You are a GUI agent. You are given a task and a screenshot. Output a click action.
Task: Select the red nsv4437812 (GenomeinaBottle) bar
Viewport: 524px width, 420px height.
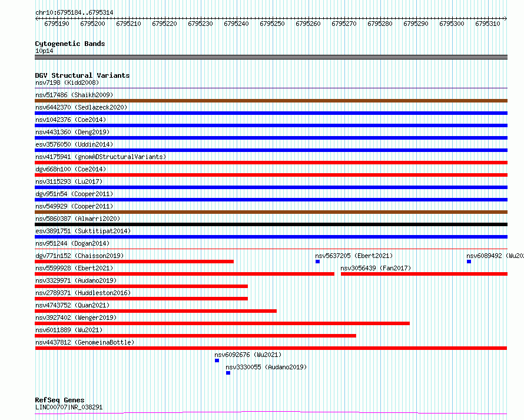pyautogui.click(x=271, y=348)
